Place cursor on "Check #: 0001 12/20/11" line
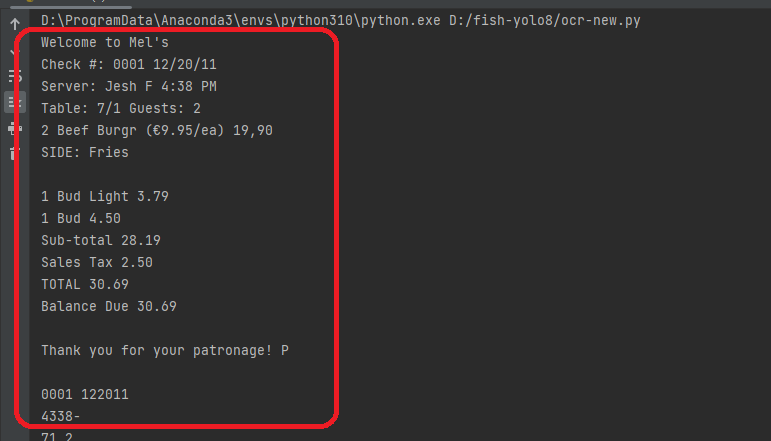Viewport: 771px width, 441px height. 129,64
